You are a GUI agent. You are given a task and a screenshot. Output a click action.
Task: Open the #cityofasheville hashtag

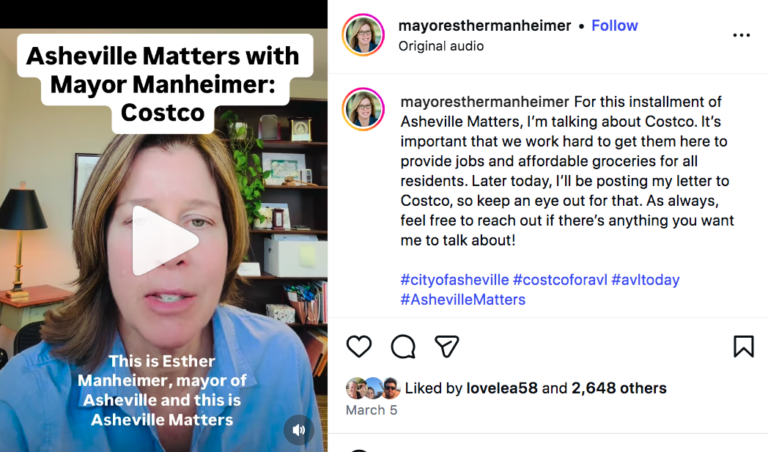click(455, 280)
